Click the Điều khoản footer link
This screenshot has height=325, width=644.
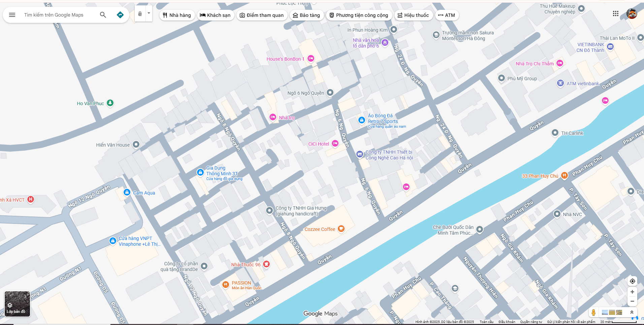point(507,322)
